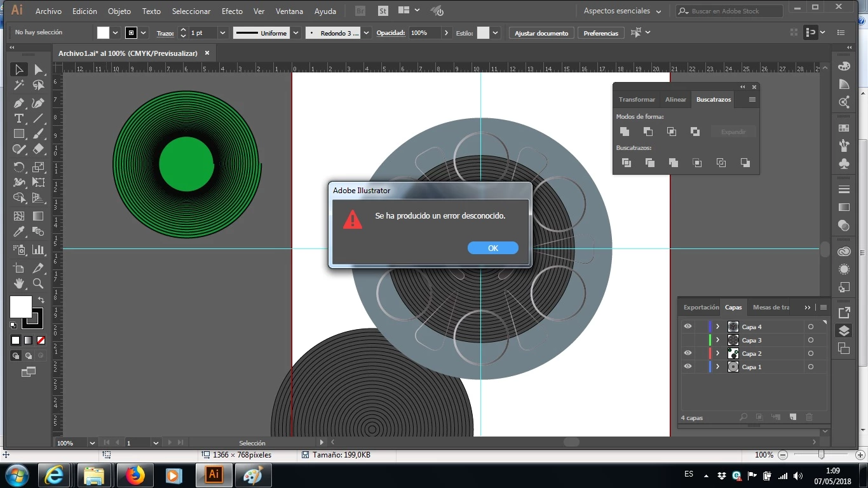The width and height of the screenshot is (868, 488).
Task: Click Preferencias button
Action: point(600,33)
